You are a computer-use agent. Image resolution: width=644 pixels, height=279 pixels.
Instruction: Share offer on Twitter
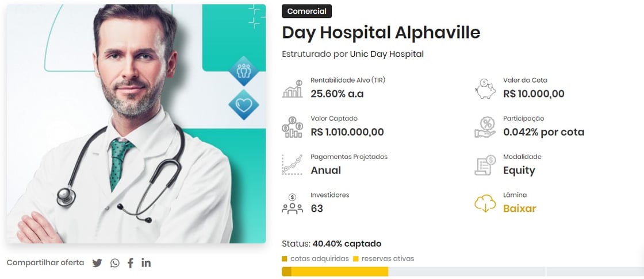[97, 263]
